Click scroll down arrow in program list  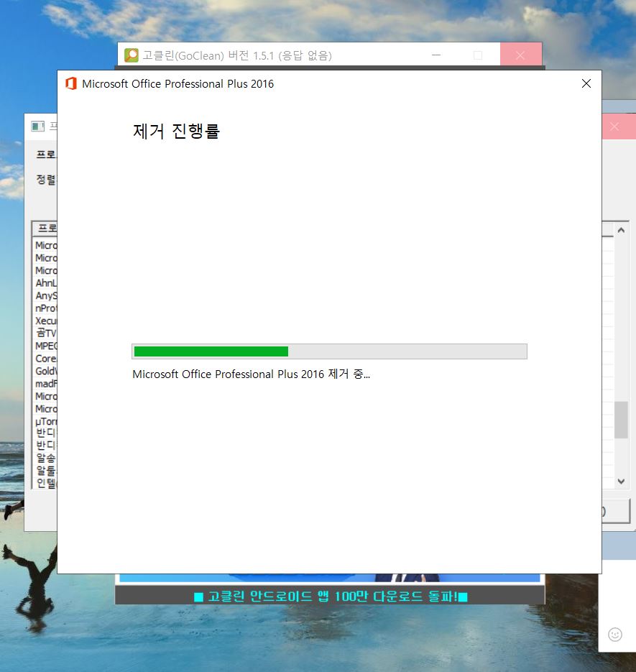[x=621, y=482]
